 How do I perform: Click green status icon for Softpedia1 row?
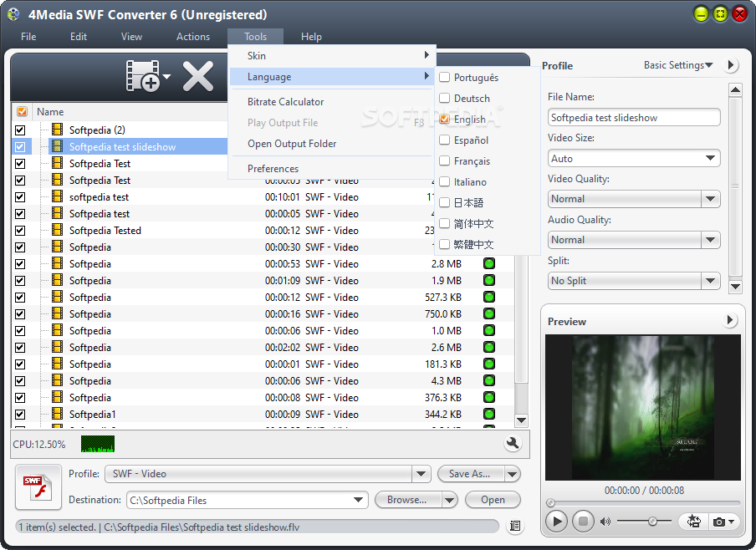tap(489, 414)
